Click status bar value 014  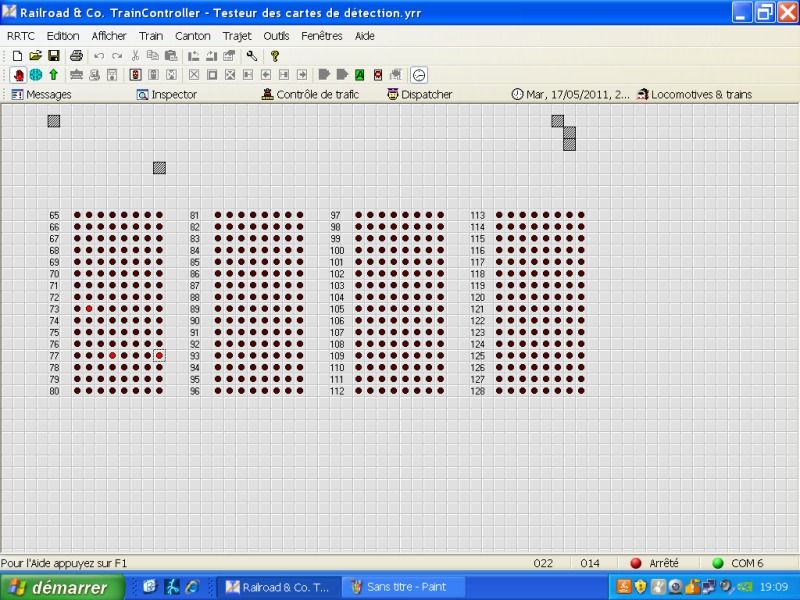[590, 563]
